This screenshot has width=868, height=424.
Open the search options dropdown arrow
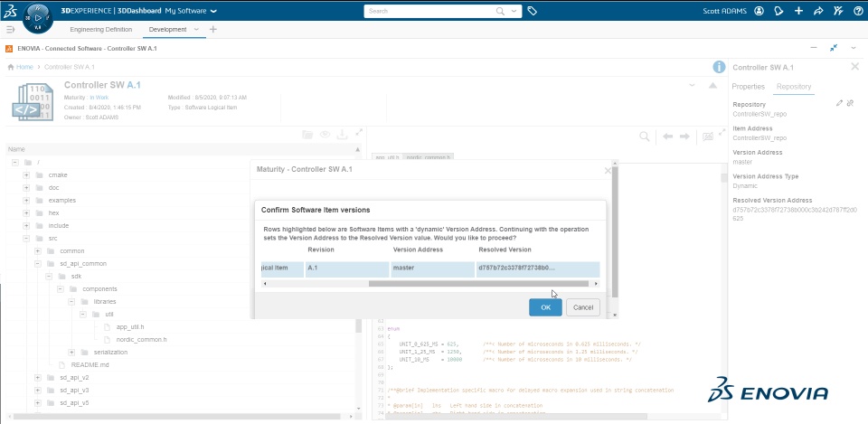pyautogui.click(x=514, y=11)
